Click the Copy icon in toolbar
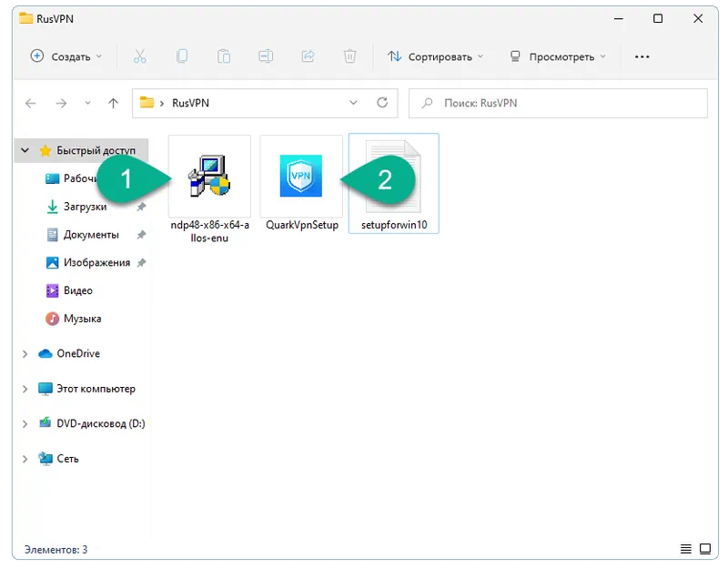Image resolution: width=728 pixels, height=569 pixels. 182,56
